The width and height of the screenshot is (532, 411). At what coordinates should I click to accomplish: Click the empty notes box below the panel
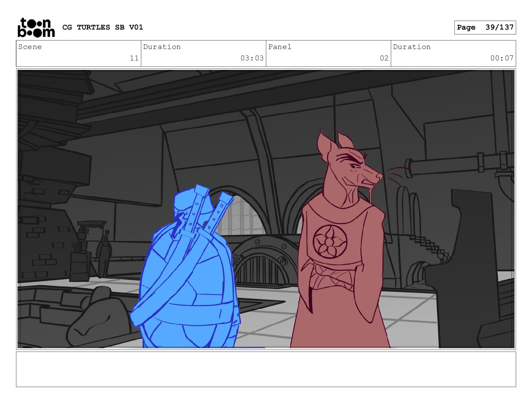266,369
